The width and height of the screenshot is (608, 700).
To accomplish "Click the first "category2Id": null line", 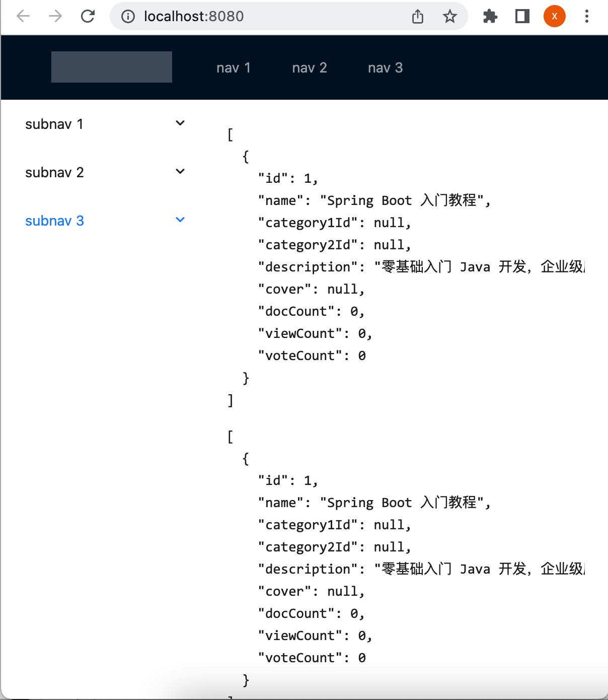I will [335, 245].
